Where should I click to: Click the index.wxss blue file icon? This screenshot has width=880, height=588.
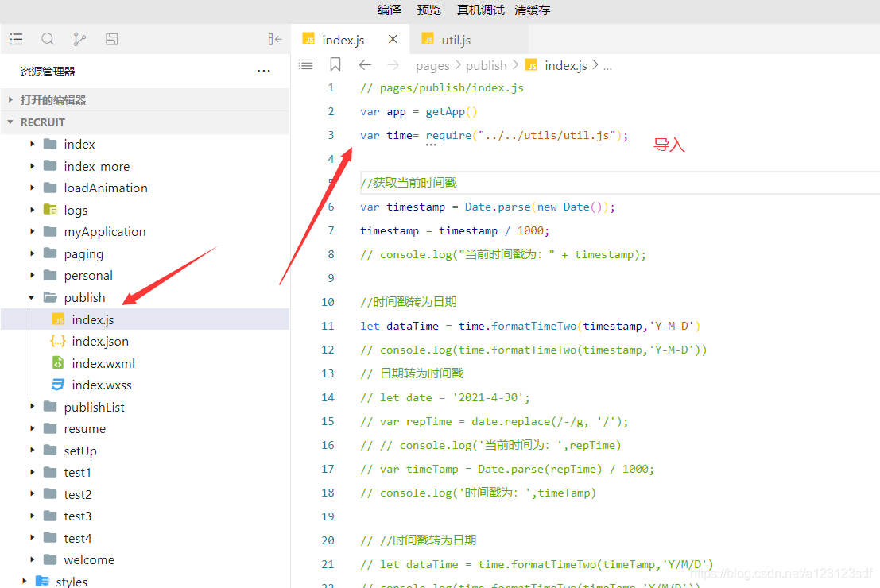[x=58, y=385]
